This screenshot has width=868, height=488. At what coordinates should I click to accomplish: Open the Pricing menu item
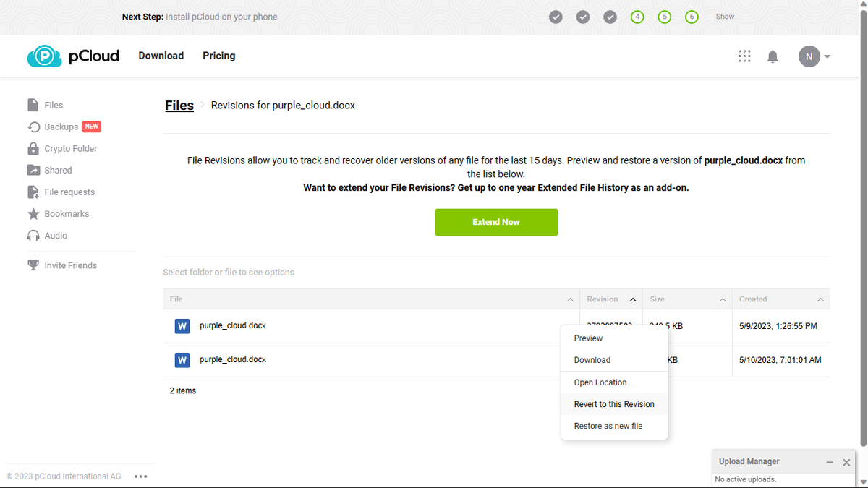click(218, 56)
